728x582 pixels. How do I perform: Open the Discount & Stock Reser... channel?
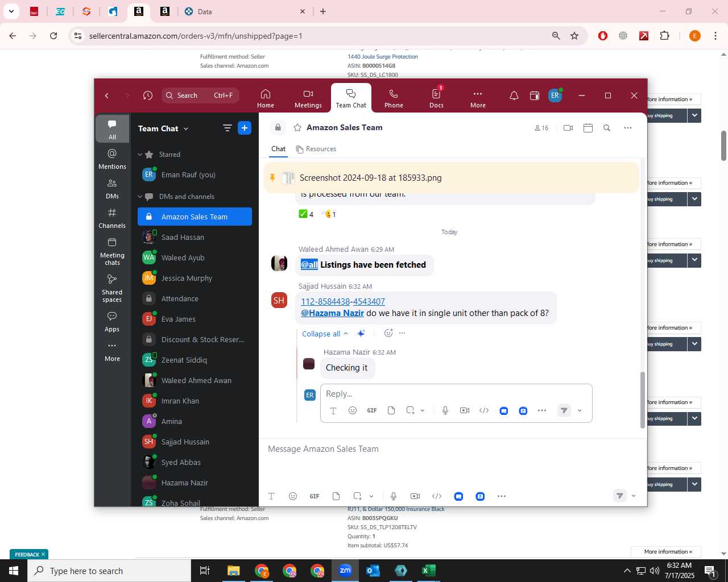pos(195,340)
